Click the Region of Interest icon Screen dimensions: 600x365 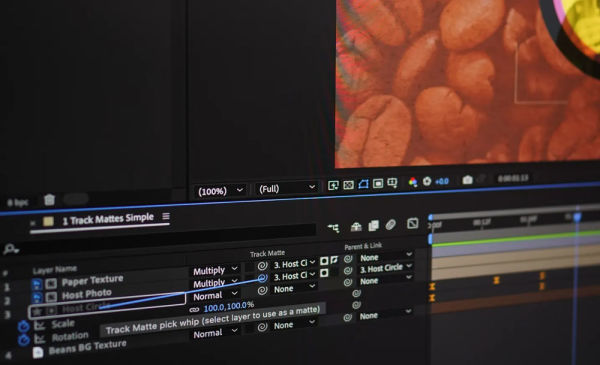[x=378, y=184]
